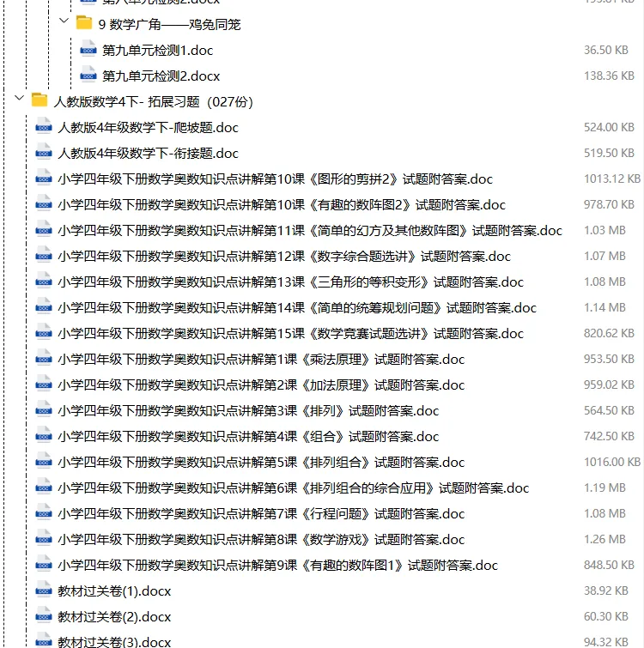Select the 第8课《数学游戏》试题附答案.doc file name
The image size is (644, 648).
point(261,540)
